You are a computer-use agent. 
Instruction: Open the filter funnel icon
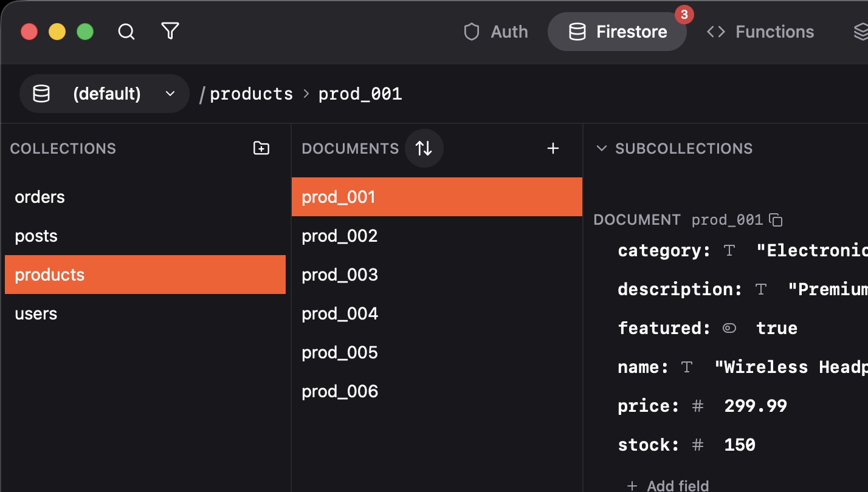tap(170, 31)
